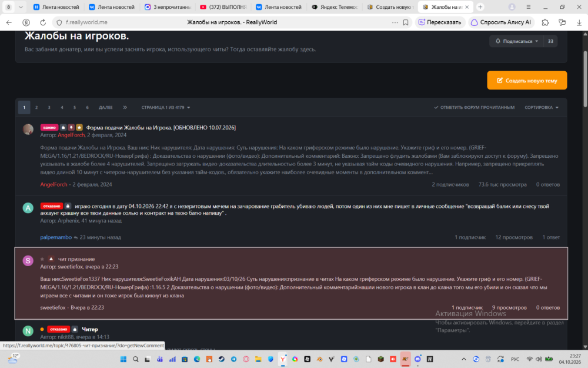Viewport: 588px width, 368px height.
Task: Open Steam from the taskbar
Action: (221, 359)
